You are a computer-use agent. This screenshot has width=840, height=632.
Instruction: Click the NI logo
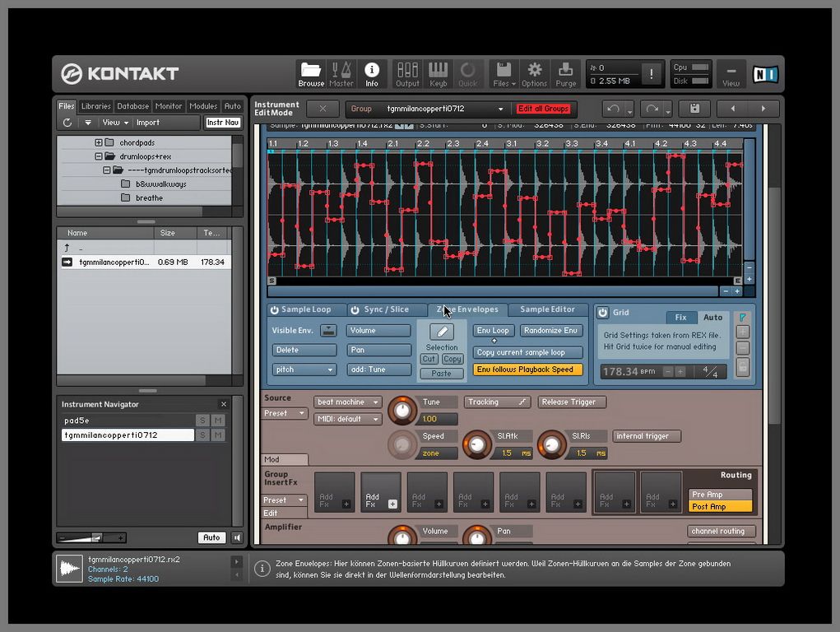tap(765, 74)
